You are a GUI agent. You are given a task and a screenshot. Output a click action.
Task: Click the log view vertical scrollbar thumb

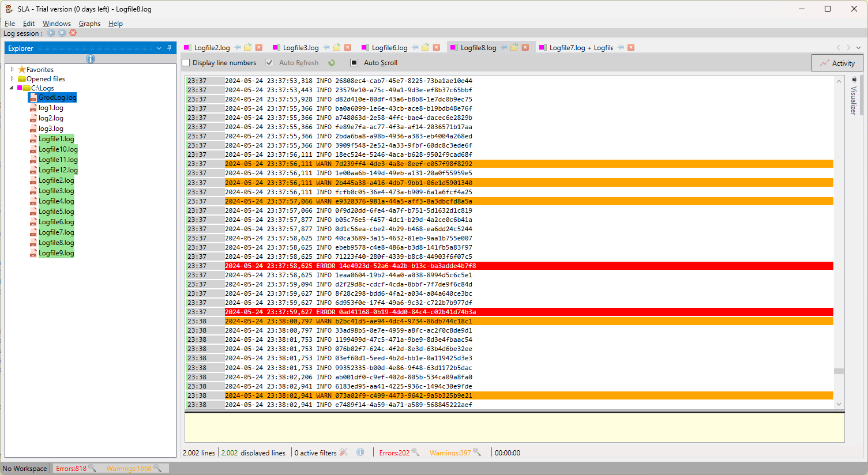point(839,371)
